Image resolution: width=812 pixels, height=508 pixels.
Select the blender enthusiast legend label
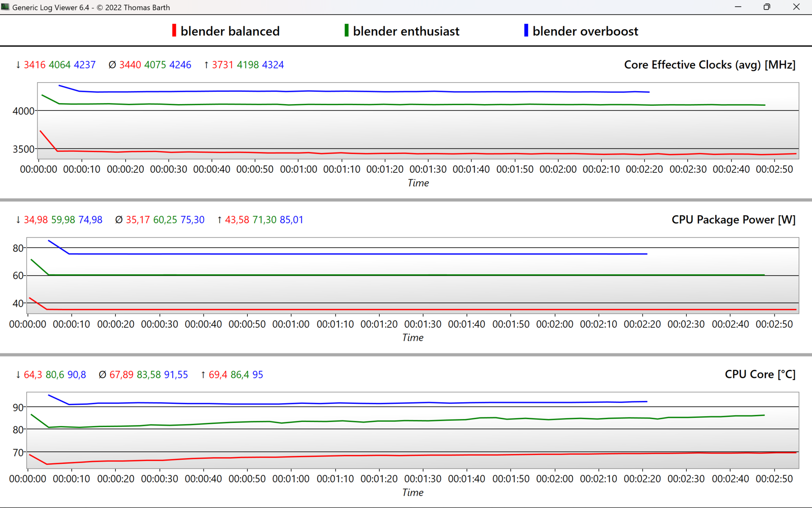pos(406,31)
